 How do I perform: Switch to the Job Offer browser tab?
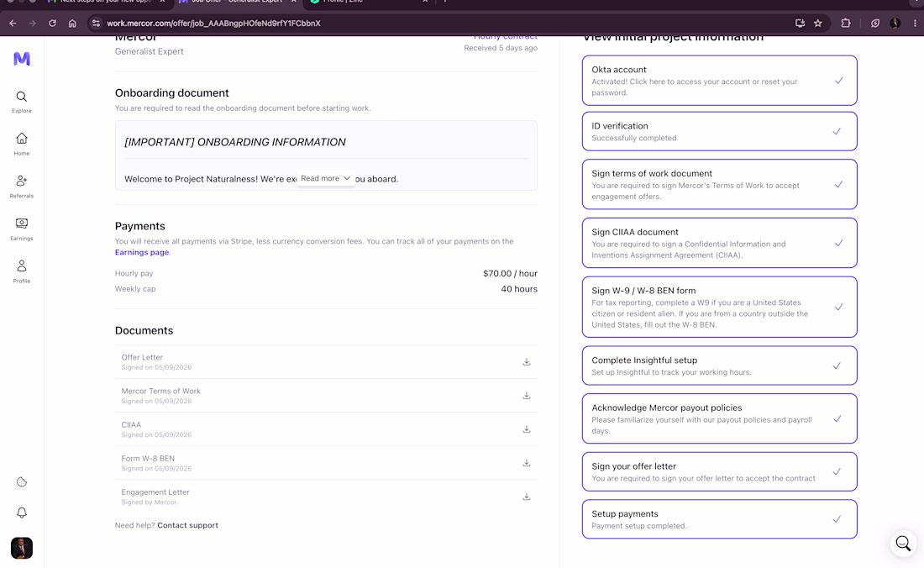point(238,2)
